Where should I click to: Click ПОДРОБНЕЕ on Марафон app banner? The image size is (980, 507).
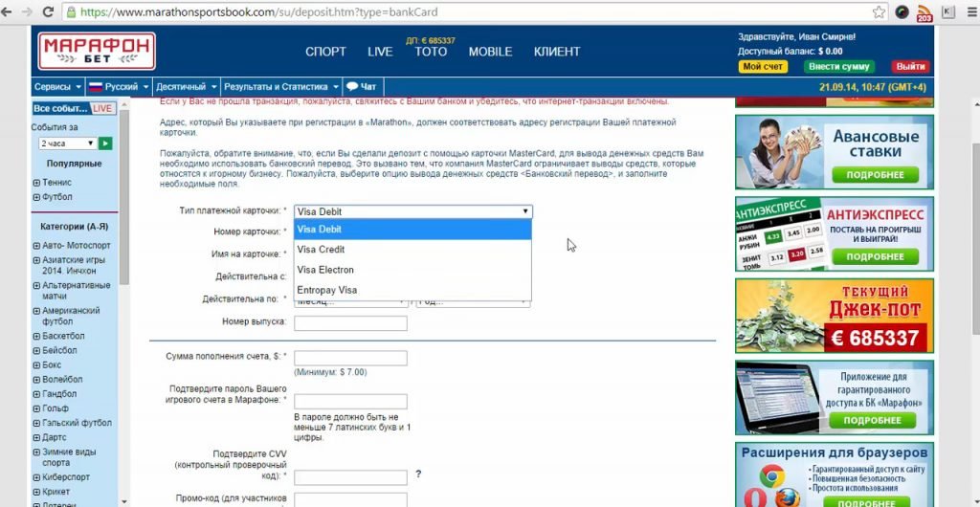[872, 420]
